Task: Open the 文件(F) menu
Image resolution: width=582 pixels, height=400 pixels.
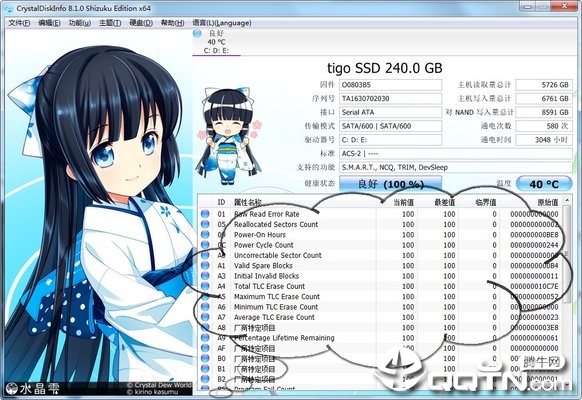Action: (19, 23)
